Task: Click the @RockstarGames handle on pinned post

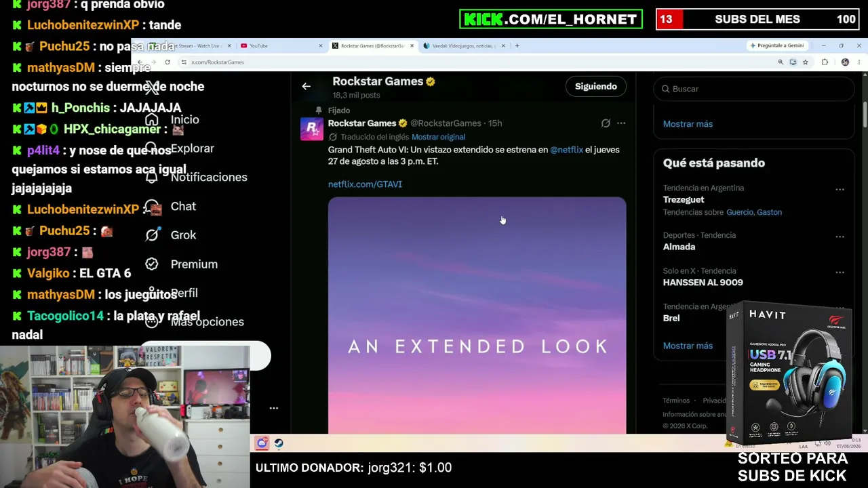Action: pyautogui.click(x=446, y=123)
